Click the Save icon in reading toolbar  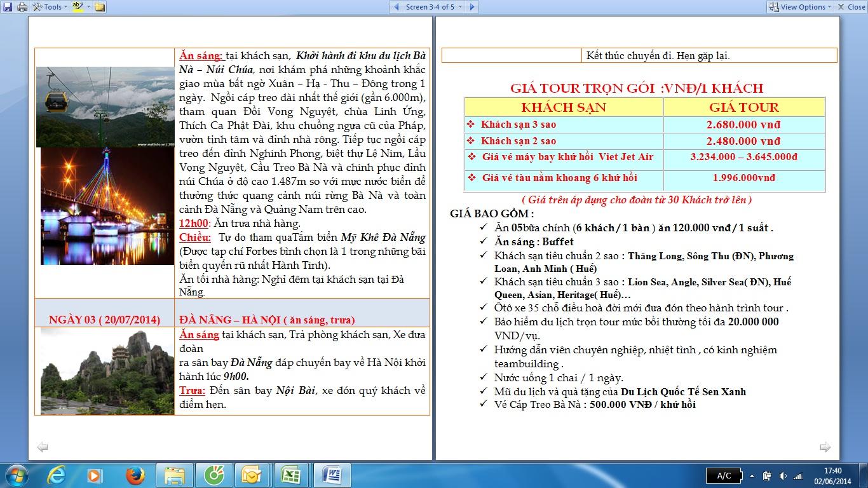point(8,7)
